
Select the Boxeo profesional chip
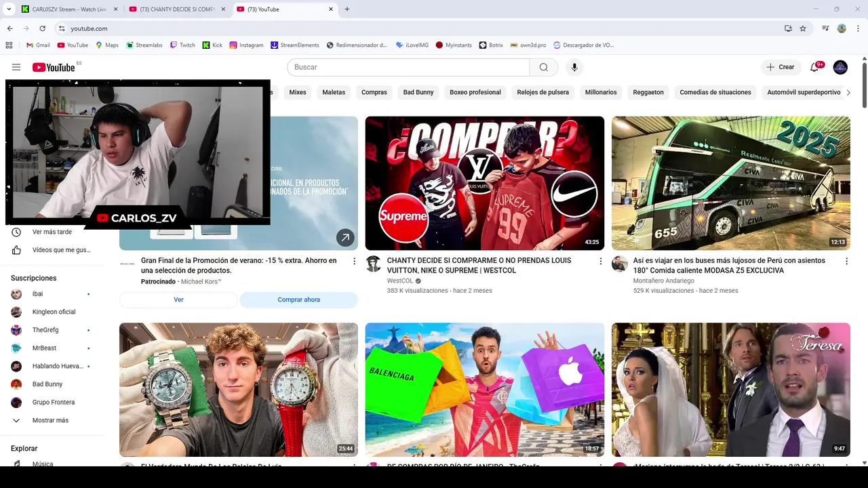point(475,92)
